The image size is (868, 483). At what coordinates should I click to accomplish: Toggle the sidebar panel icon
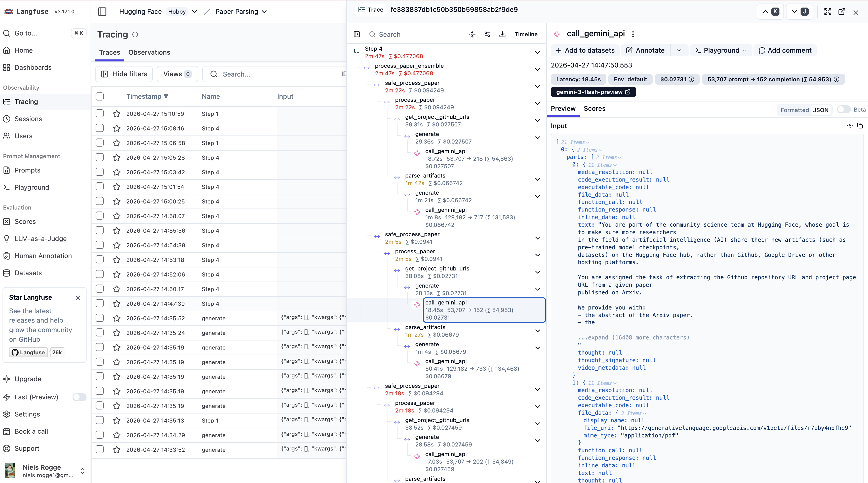tap(102, 12)
